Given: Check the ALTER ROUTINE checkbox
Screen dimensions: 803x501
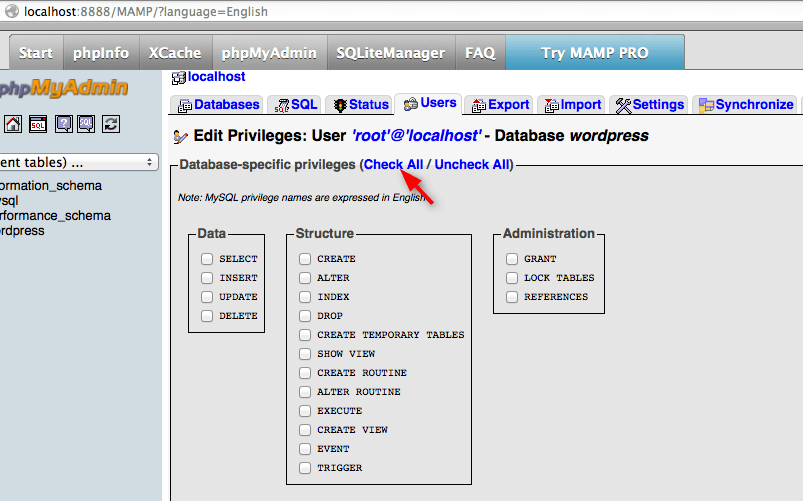Looking at the screenshot, I should click(305, 391).
